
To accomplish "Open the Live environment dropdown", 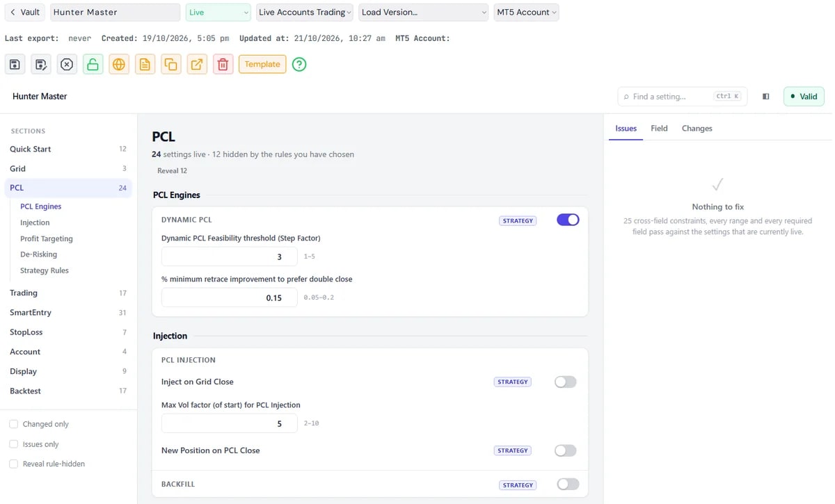I will [218, 13].
